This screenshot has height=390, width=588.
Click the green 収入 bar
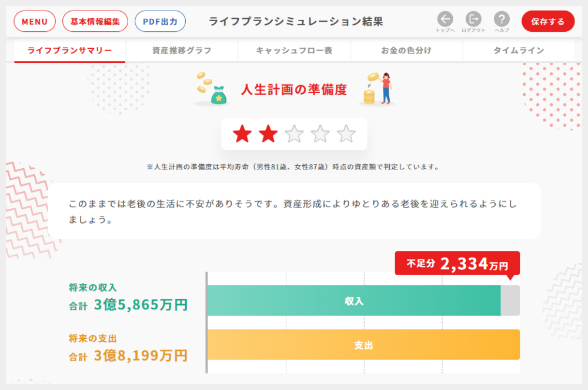click(354, 301)
